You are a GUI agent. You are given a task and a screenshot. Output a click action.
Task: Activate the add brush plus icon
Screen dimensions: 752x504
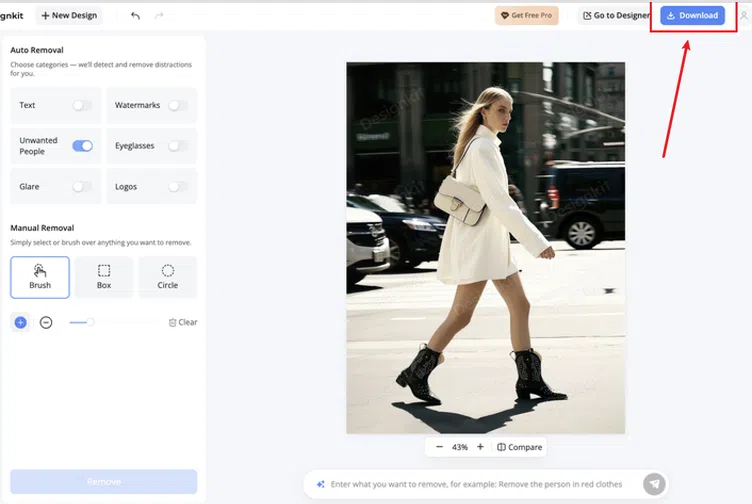tap(20, 322)
